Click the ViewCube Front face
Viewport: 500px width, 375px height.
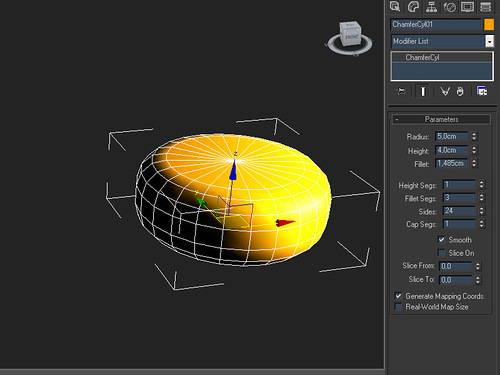352,37
